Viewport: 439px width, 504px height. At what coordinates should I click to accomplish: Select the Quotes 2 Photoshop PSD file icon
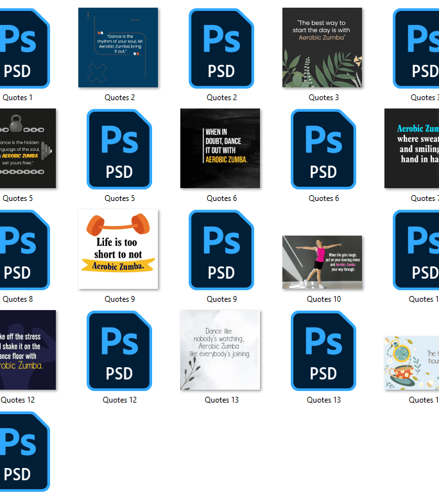pos(221,48)
